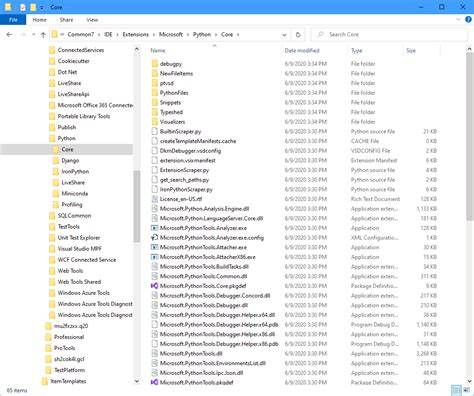
Task: Sort by Date modified column header
Action: tap(302, 50)
